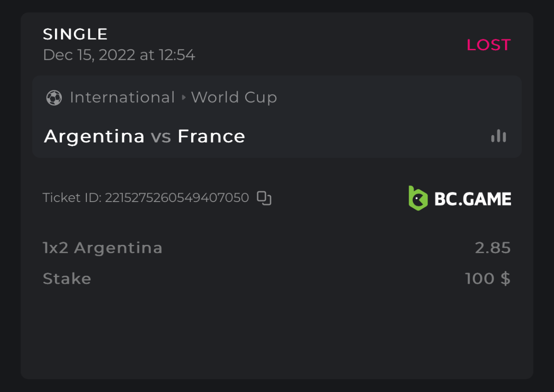Viewport: 554px width, 392px height.
Task: Click the soccer ball sport icon
Action: tap(54, 98)
